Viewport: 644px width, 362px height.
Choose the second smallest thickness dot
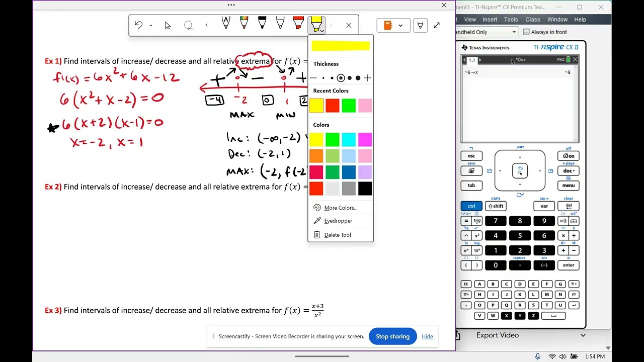click(x=323, y=78)
